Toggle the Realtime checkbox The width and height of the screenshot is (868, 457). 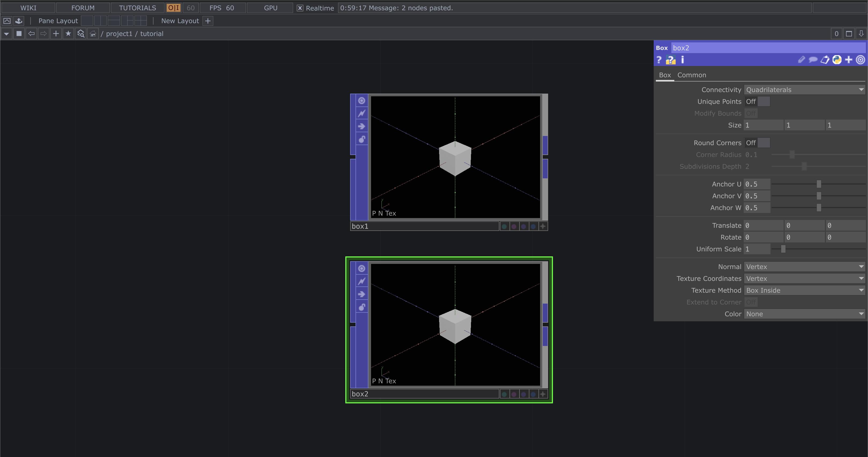pyautogui.click(x=300, y=8)
